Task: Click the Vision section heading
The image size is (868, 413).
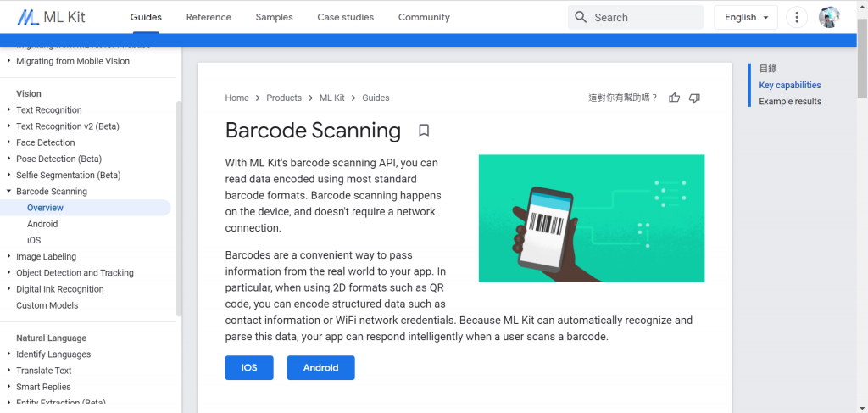Action: click(29, 93)
